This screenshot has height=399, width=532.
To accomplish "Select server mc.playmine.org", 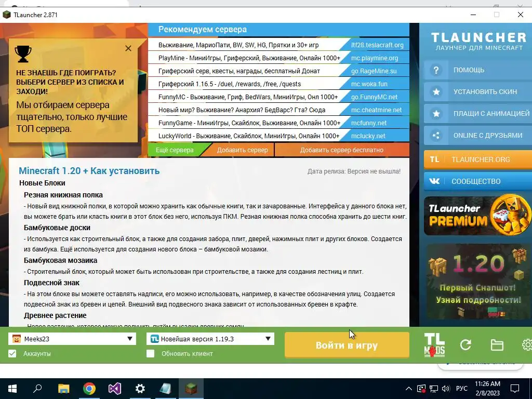I will pos(375,58).
